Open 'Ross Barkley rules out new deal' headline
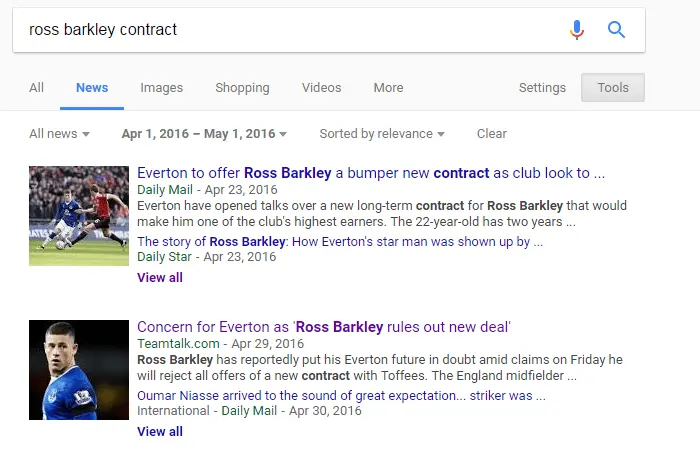 coord(324,327)
